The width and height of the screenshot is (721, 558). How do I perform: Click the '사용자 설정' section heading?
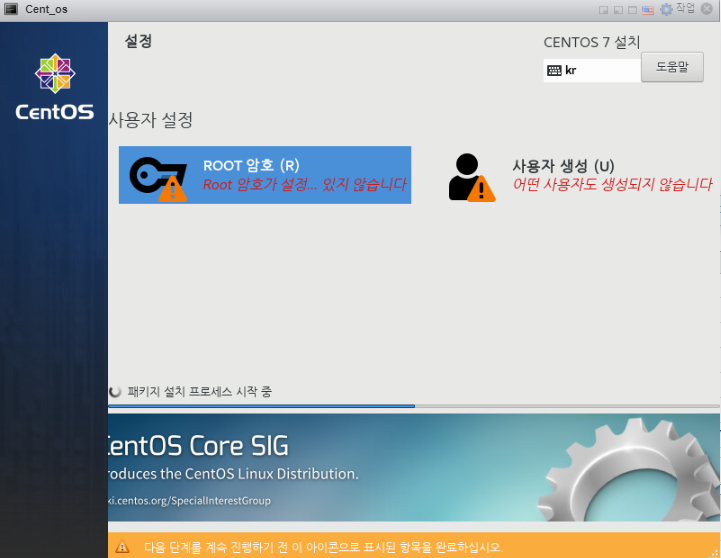(x=151, y=120)
